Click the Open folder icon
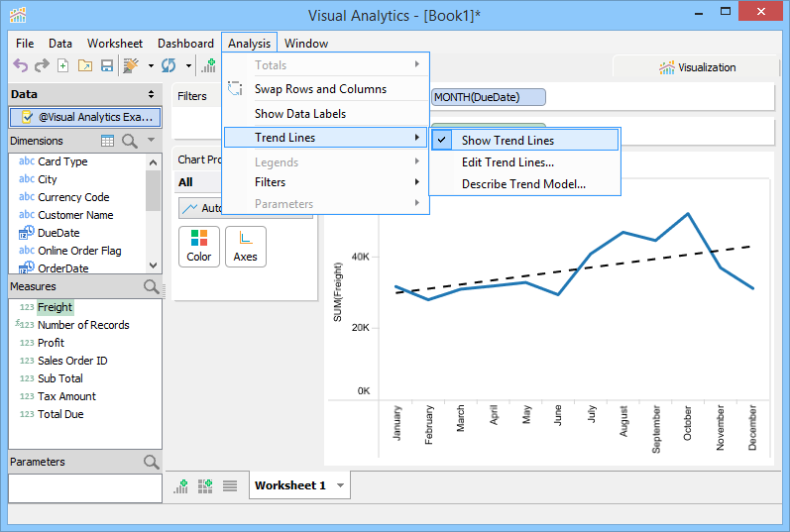Viewport: 790px width, 532px height. pos(84,65)
